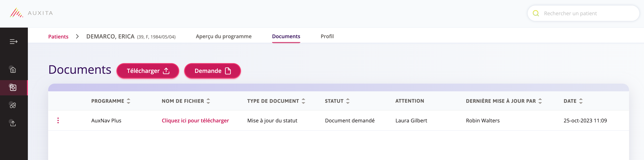
Task: Select the patients medical-cross sidebar icon
Action: click(x=13, y=88)
